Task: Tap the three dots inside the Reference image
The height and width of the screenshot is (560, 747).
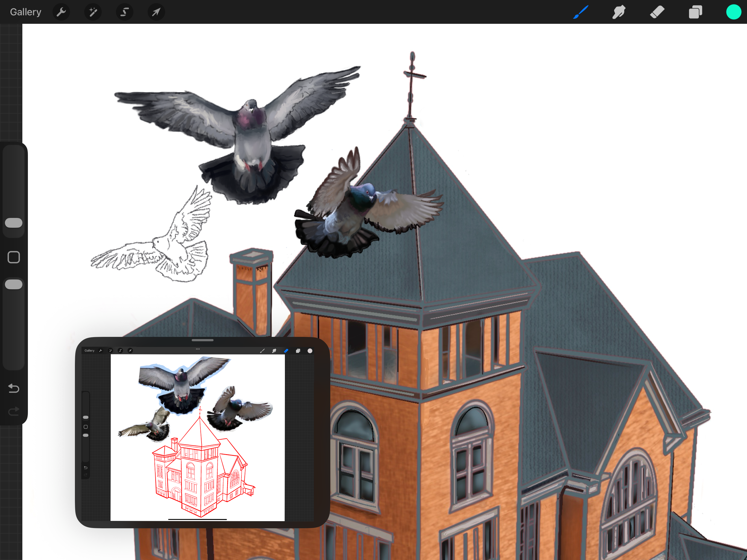Action: click(x=198, y=349)
